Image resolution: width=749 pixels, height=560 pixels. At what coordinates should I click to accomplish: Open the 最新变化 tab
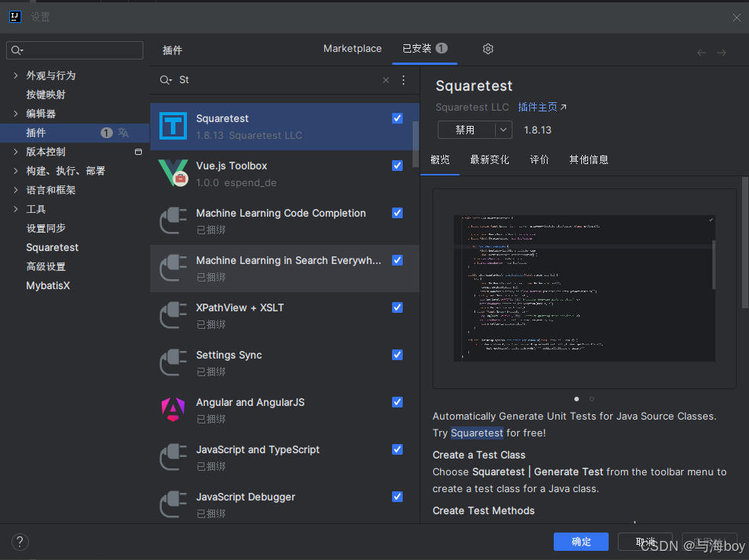[490, 159]
